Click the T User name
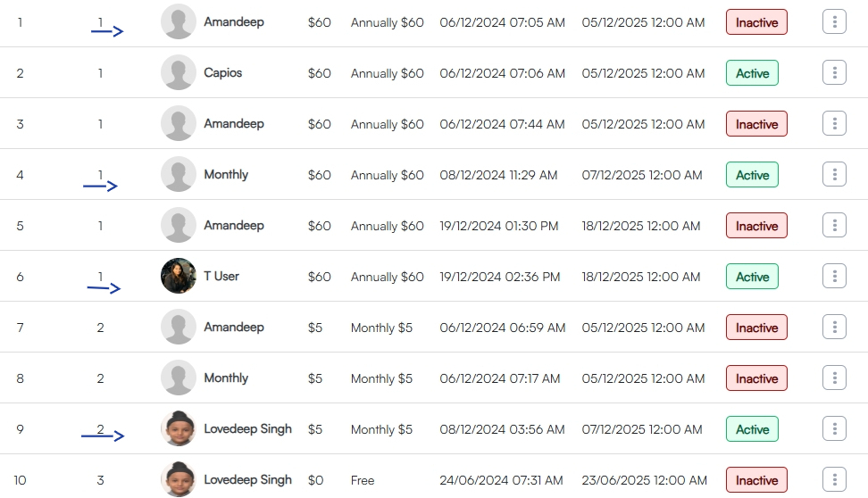The image size is (868, 498). pyautogui.click(x=221, y=276)
